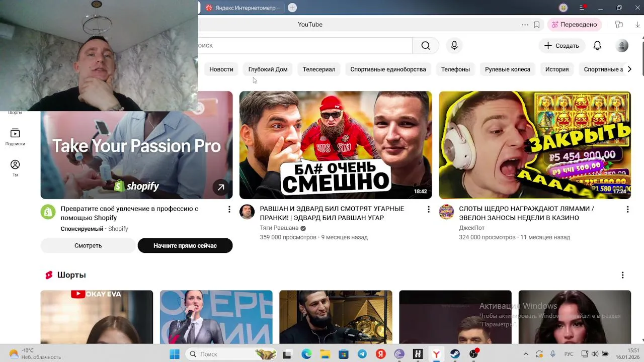
Task: Select the Телефоны filter chip
Action: pos(455,69)
